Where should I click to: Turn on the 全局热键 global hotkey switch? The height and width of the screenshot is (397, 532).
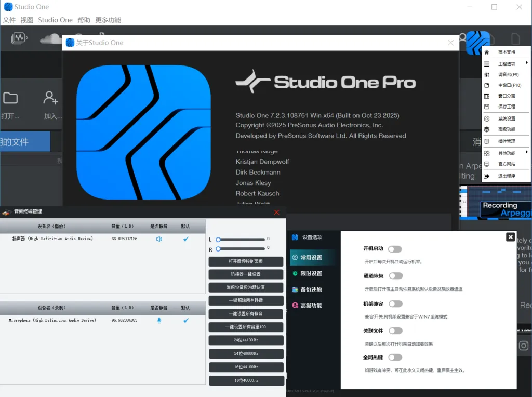pyautogui.click(x=395, y=357)
